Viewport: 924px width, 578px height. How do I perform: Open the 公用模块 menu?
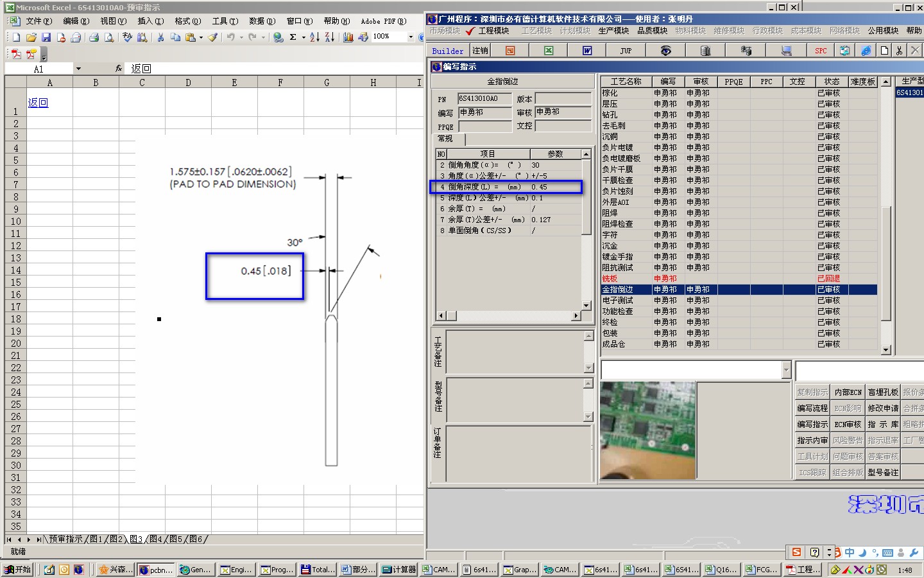883,30
